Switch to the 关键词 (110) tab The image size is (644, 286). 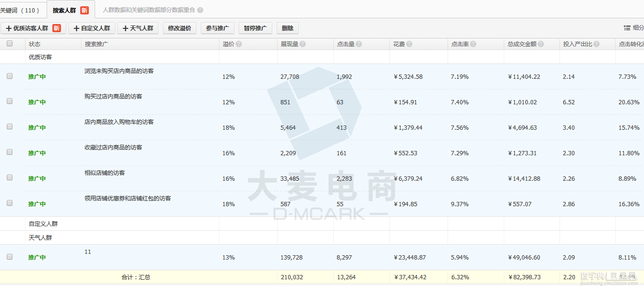[x=22, y=10]
